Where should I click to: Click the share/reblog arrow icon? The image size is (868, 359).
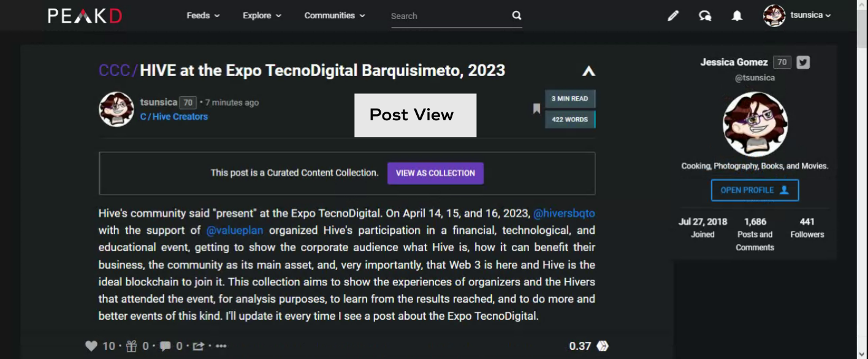click(x=199, y=346)
